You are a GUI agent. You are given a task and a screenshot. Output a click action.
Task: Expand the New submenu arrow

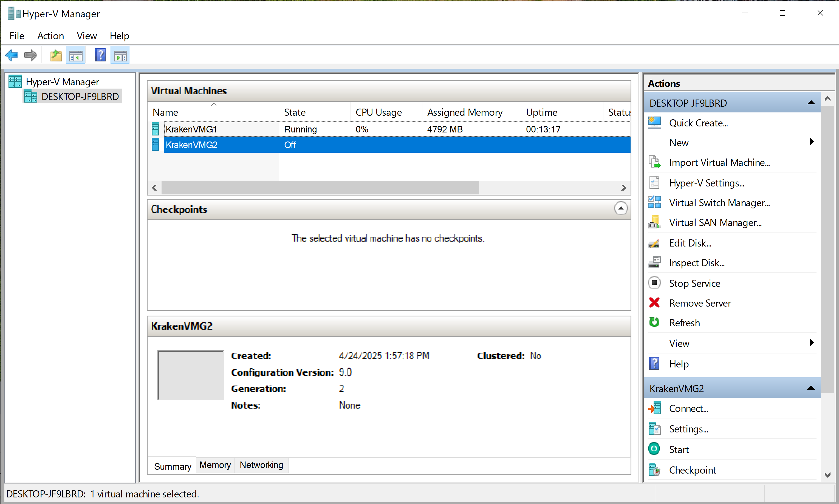point(812,142)
